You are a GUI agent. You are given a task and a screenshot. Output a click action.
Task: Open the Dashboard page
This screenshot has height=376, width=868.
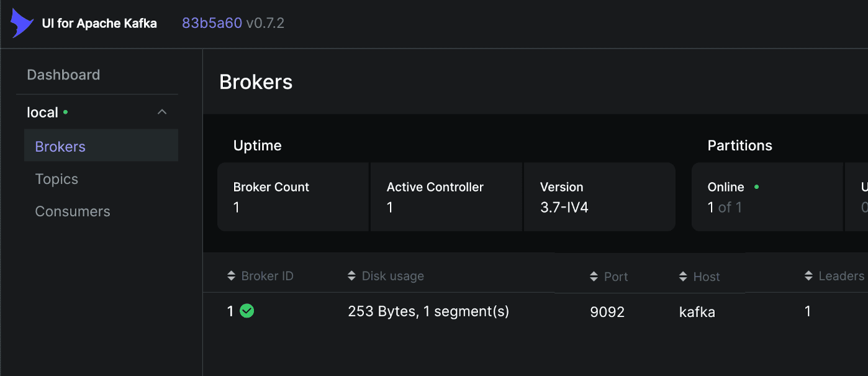[63, 75]
